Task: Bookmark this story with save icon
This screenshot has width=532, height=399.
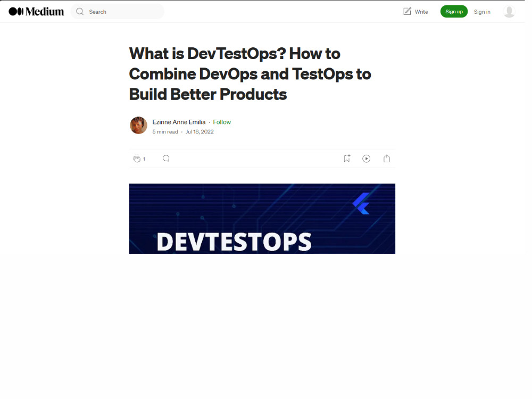Action: 347,159
